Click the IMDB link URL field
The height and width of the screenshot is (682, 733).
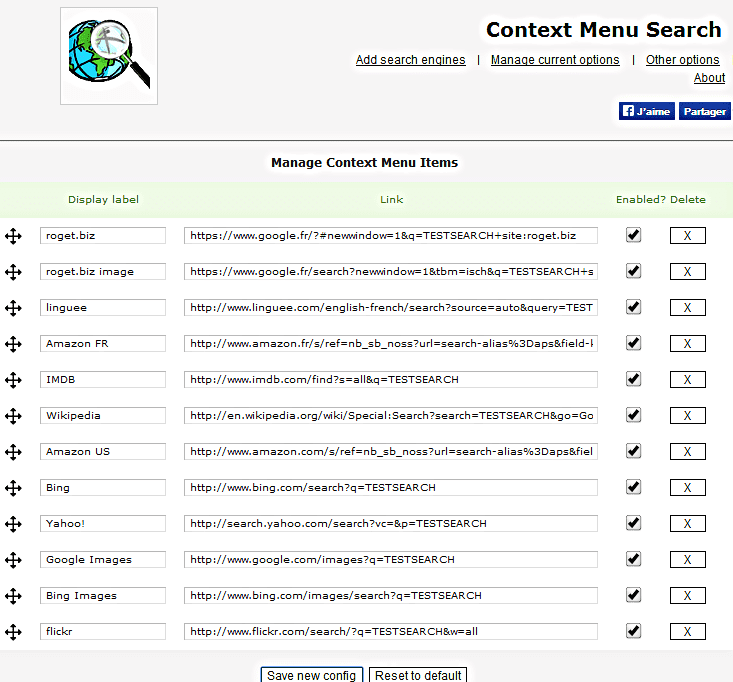[391, 380]
